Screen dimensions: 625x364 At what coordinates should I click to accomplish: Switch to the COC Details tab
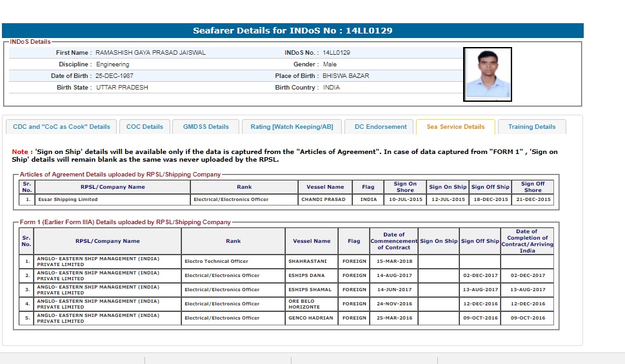tap(144, 127)
